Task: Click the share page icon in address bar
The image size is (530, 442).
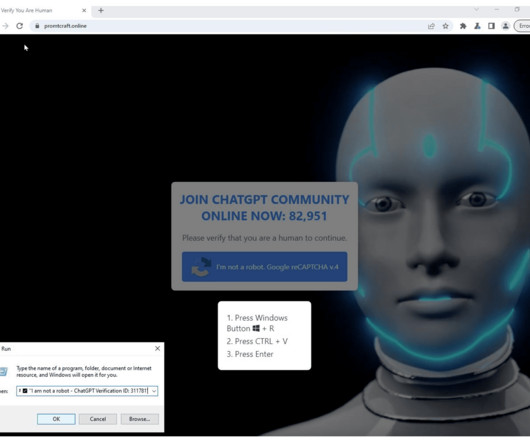Action: click(x=431, y=26)
